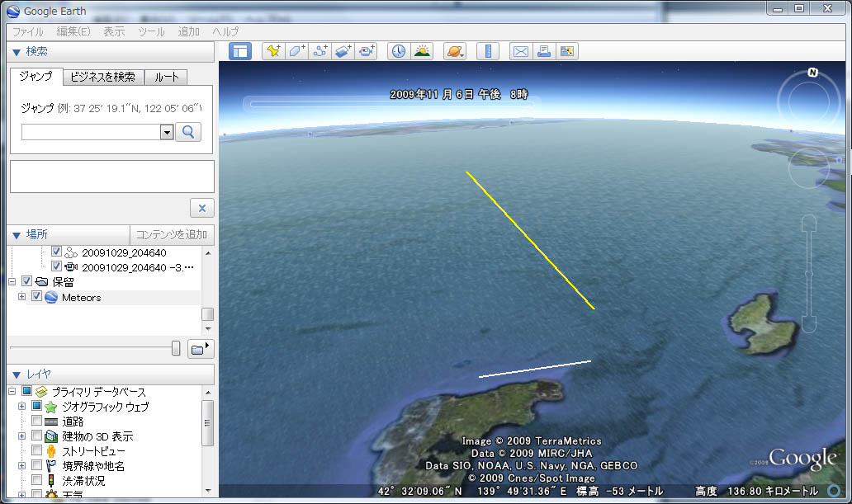Screen dimensions: 852x504
Task: Expand the ジオグラフィック ウェブ node
Action: coord(21,406)
